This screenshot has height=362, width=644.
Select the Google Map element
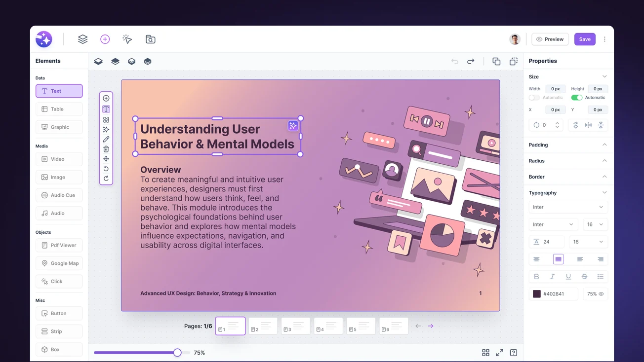[59, 263]
